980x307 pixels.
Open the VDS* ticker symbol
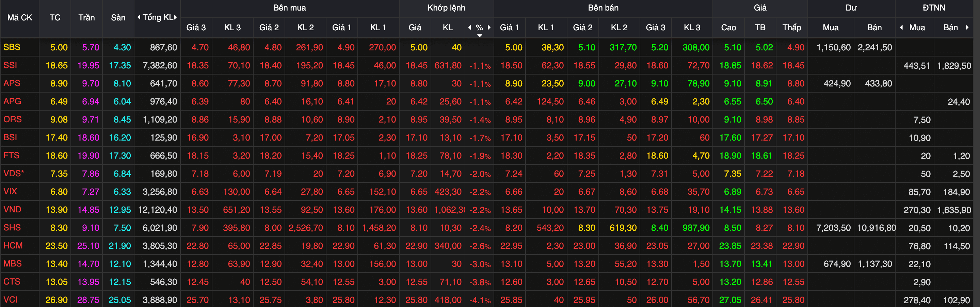tap(14, 174)
